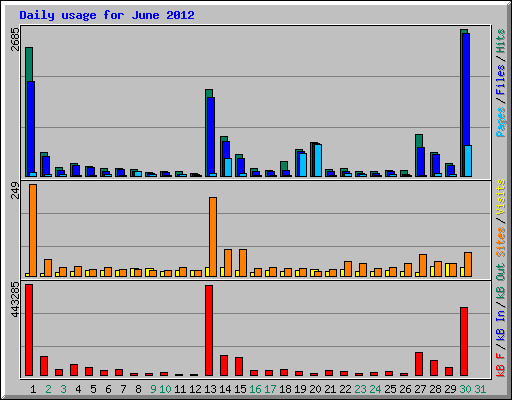Click the orange sites bar for day 13
The image size is (512, 400).
coord(213,237)
